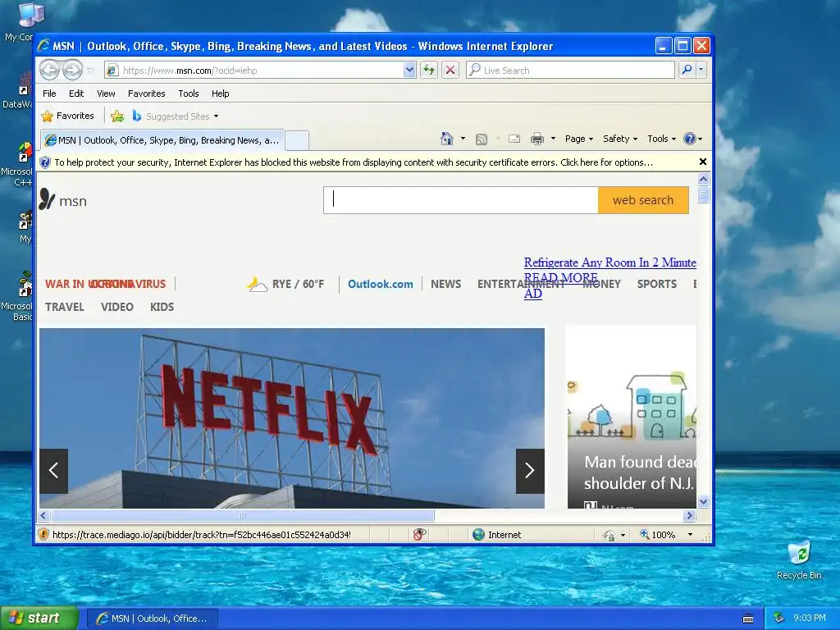Viewport: 840px width, 630px height.
Task: Click the on-screen keyboard tray icon
Action: (x=748, y=619)
